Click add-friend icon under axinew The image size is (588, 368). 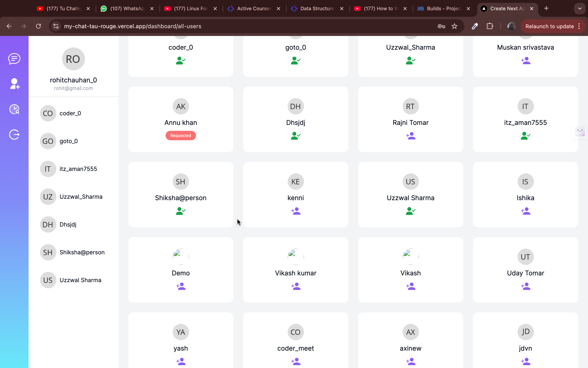pos(411,361)
